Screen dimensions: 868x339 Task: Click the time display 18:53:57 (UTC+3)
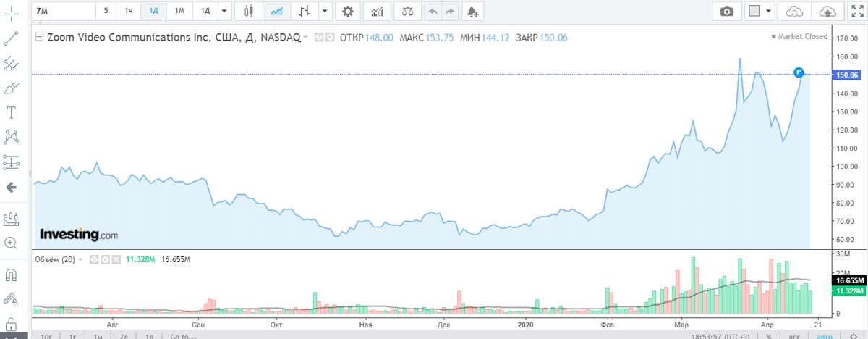tap(720, 335)
